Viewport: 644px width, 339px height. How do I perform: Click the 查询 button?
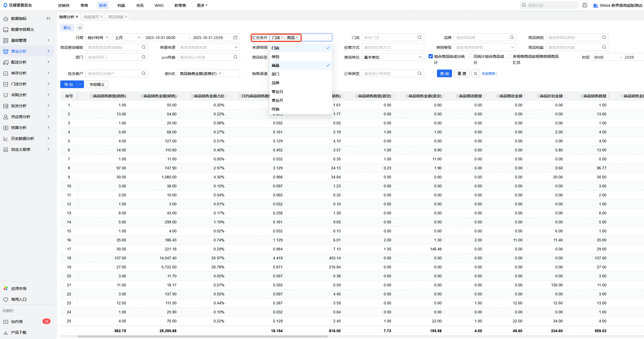[444, 74]
